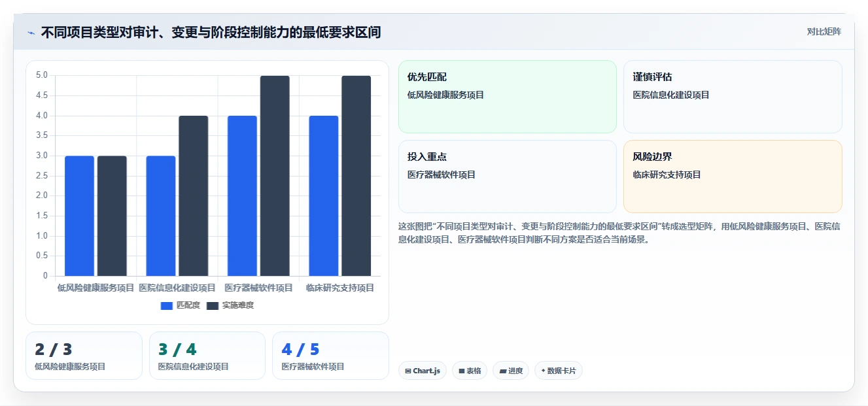Click the sparkle icon in 数据卡片 chip
This screenshot has width=868, height=406.
tap(543, 371)
